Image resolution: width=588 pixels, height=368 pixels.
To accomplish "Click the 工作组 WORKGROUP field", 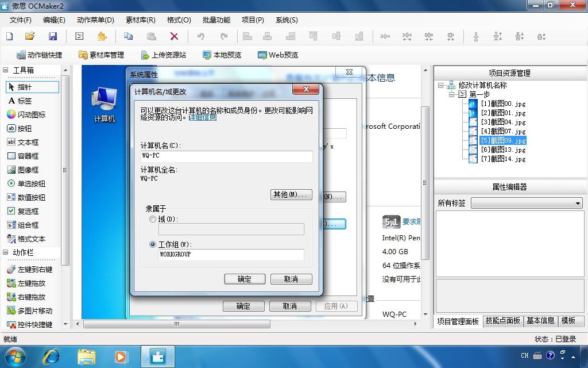I will [231, 255].
